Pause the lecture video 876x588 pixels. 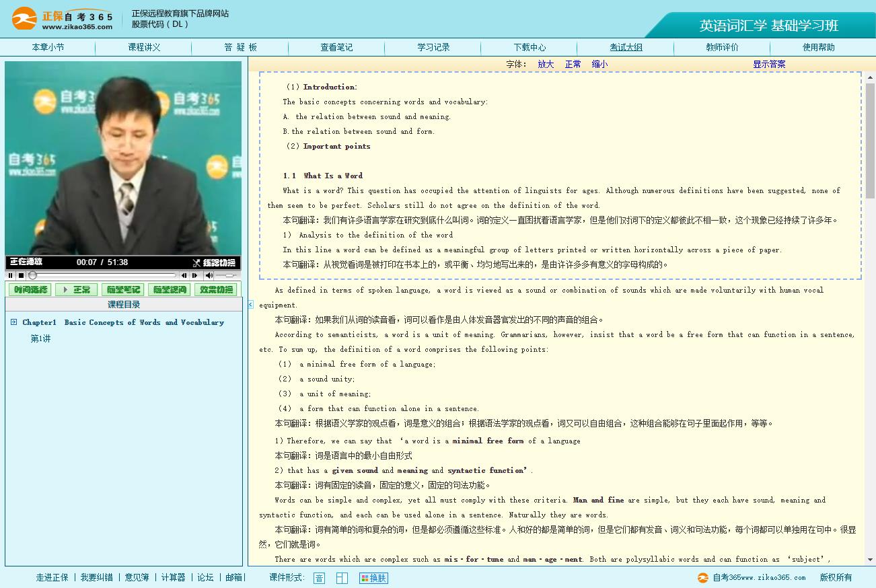pyautogui.click(x=11, y=275)
